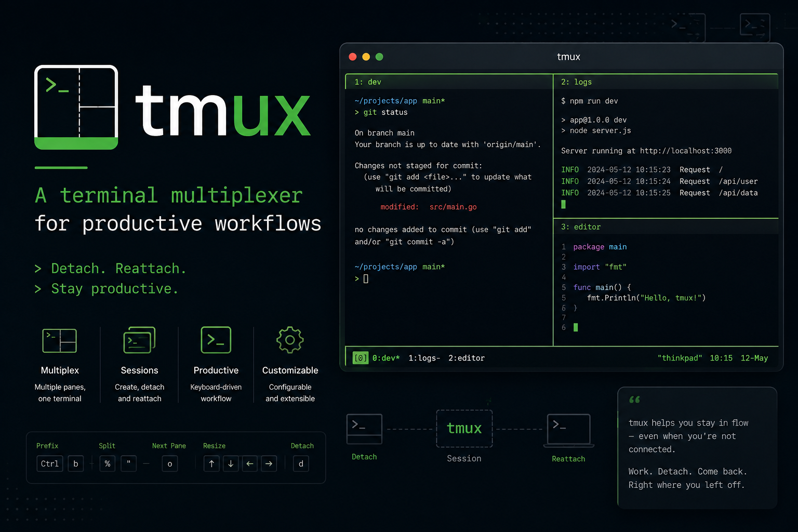Click the Ctrl key in Prefix group
Viewport: 798px width, 532px height.
tap(50, 464)
